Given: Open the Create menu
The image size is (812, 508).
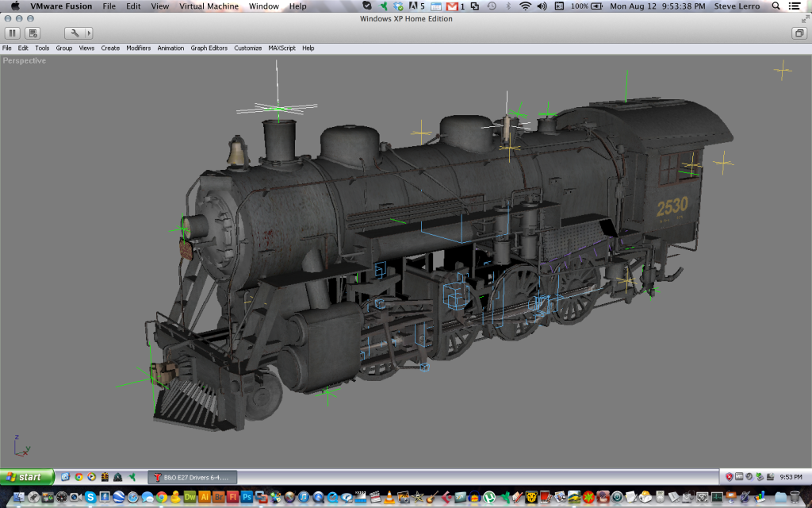Looking at the screenshot, I should pos(110,48).
